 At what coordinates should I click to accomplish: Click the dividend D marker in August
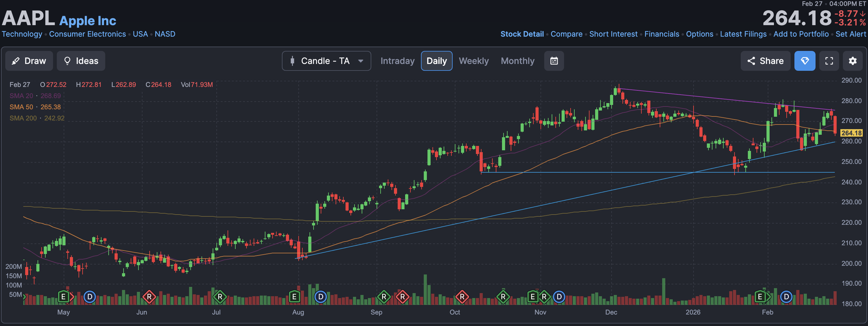[320, 297]
